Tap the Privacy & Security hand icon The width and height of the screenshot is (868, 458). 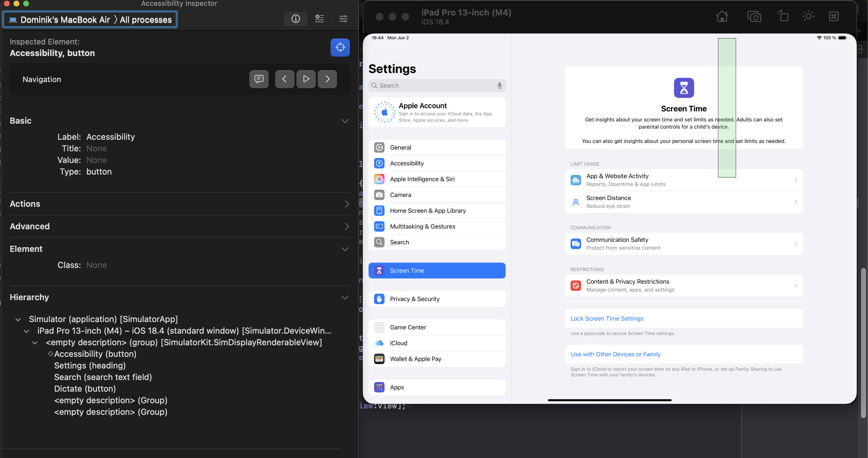coord(379,299)
